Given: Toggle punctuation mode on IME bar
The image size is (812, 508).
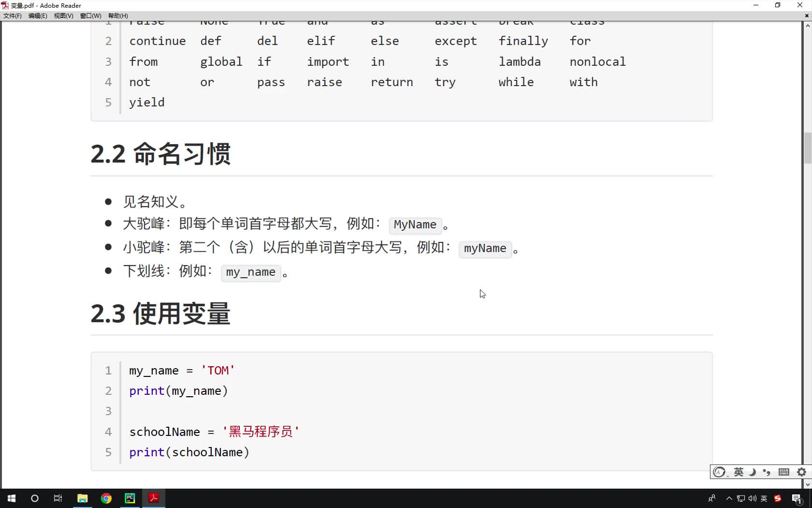Looking at the screenshot, I should [767, 472].
